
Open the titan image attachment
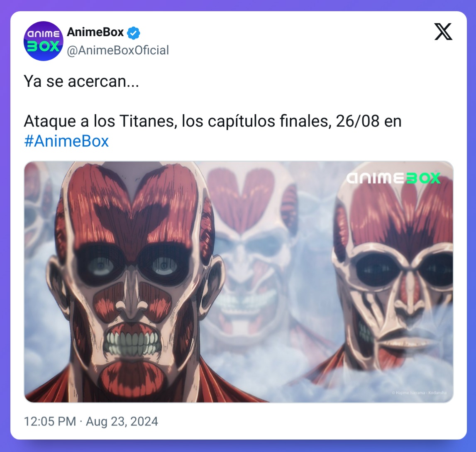(x=239, y=282)
